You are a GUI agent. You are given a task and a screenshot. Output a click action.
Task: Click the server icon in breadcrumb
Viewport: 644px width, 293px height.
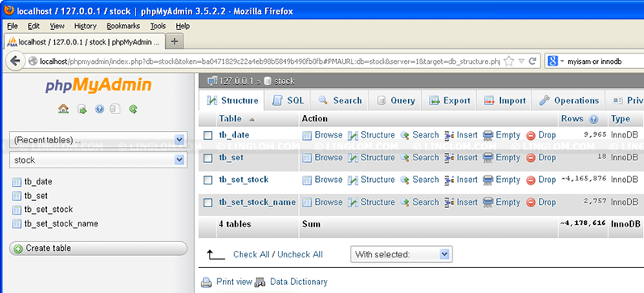[213, 81]
